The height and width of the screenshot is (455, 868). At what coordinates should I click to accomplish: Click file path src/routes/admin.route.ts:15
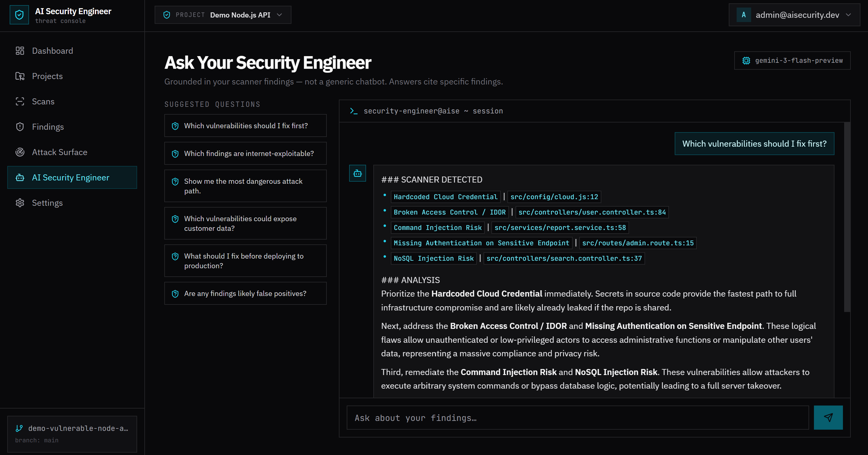point(638,243)
